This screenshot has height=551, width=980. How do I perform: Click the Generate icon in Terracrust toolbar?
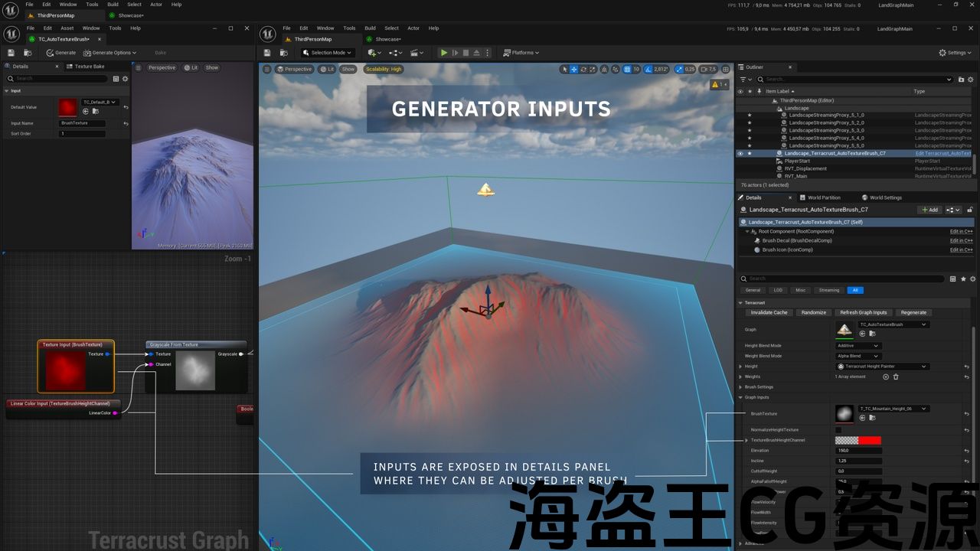pyautogui.click(x=51, y=53)
